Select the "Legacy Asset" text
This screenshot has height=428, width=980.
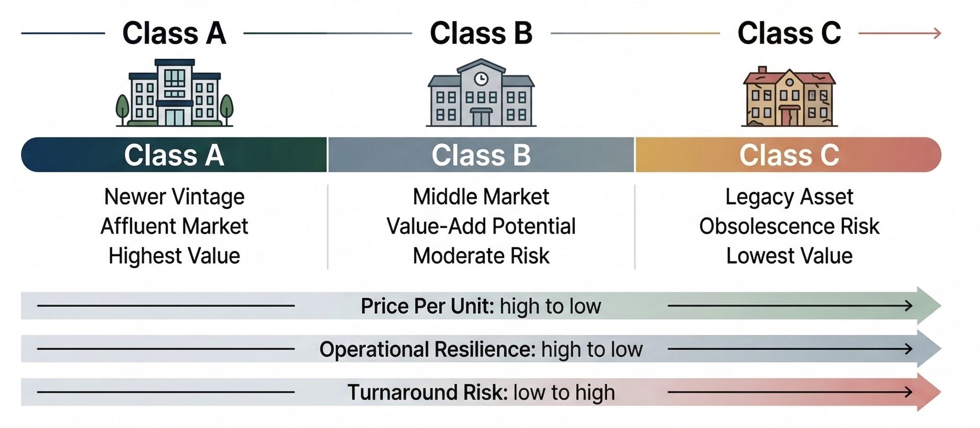(x=789, y=197)
